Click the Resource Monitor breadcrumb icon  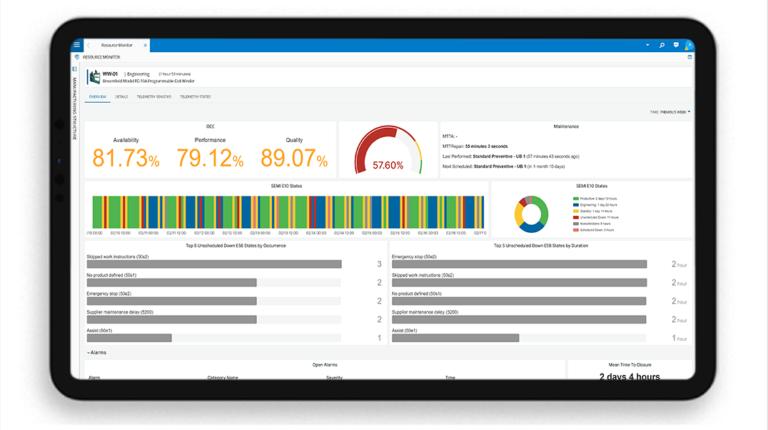(x=77, y=57)
